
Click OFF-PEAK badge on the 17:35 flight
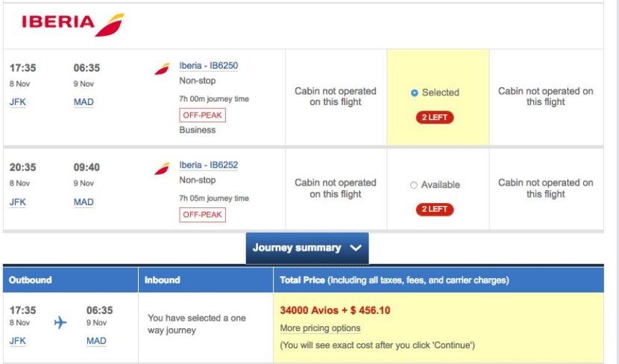point(203,116)
